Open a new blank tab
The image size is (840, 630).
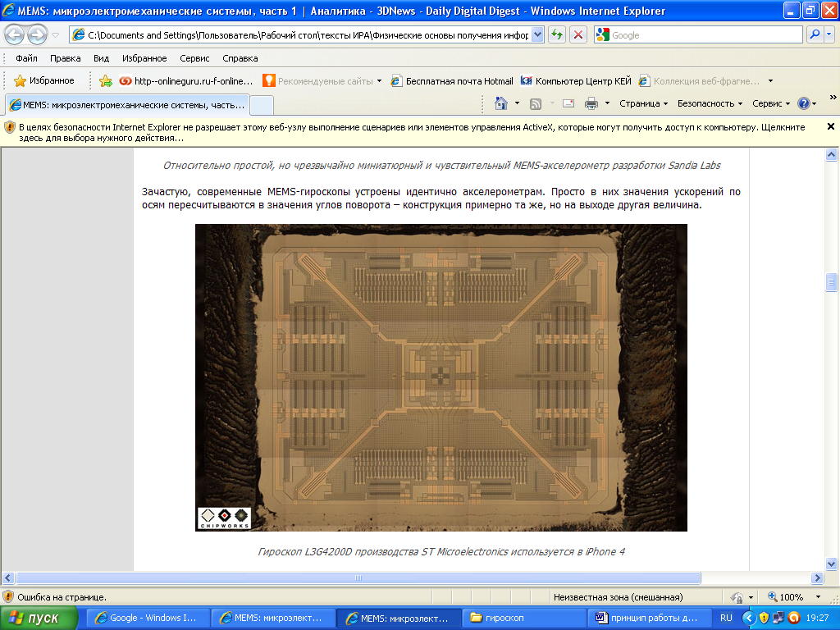click(262, 105)
